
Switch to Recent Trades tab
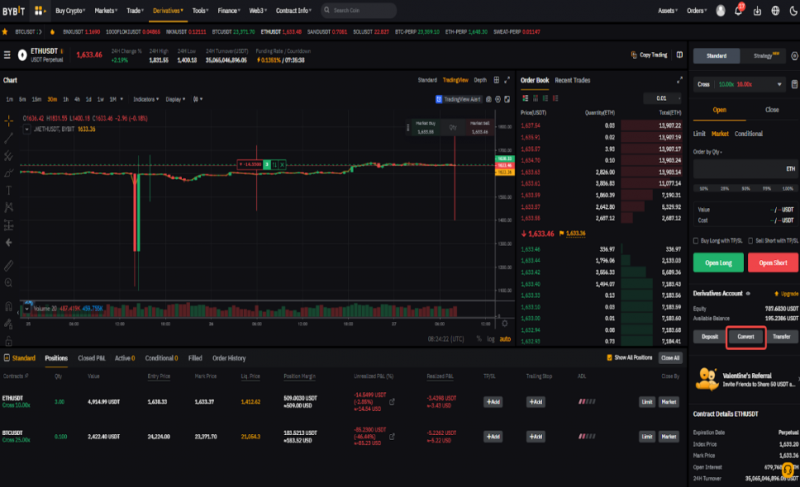coord(572,80)
